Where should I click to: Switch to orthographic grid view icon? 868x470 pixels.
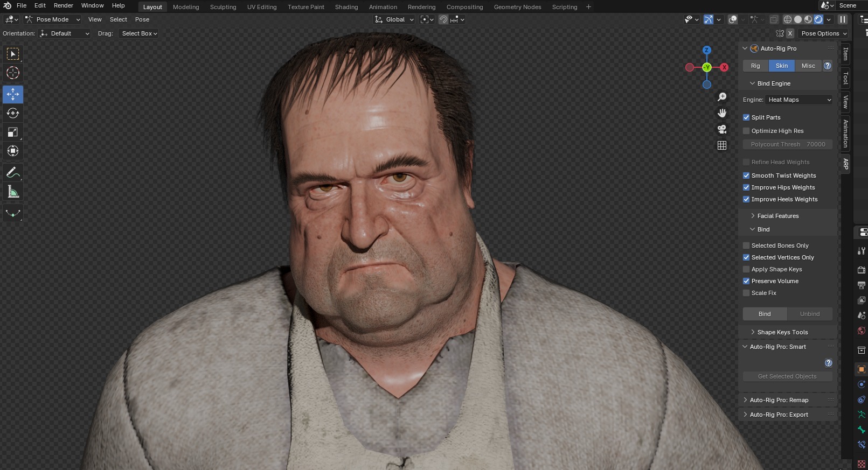coord(722,145)
